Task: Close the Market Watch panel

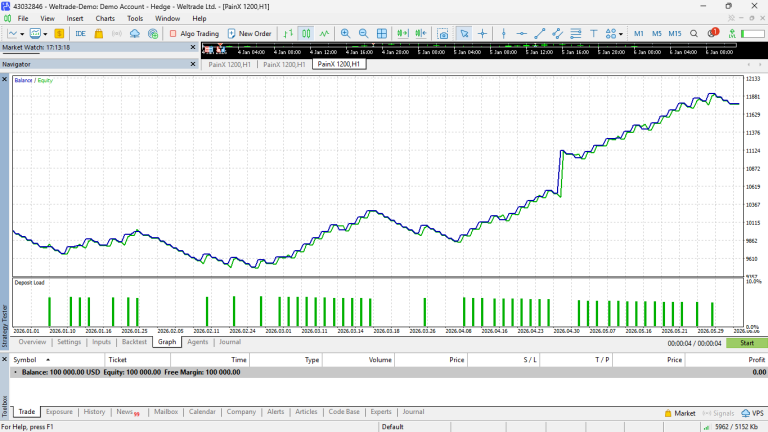Action: pos(192,48)
